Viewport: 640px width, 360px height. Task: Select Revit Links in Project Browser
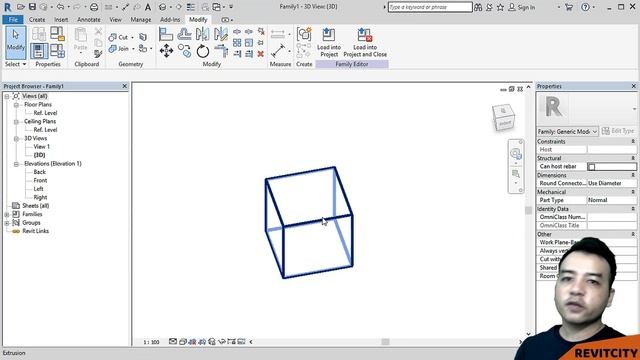coord(35,231)
